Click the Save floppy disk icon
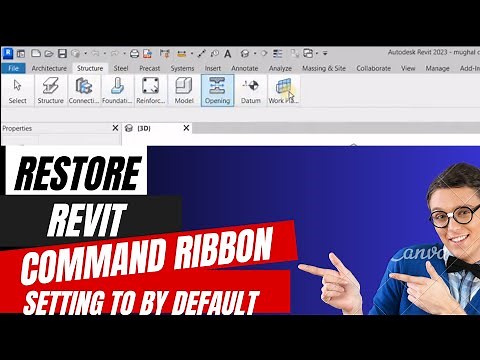The width and height of the screenshot is (480, 360). 62,53
